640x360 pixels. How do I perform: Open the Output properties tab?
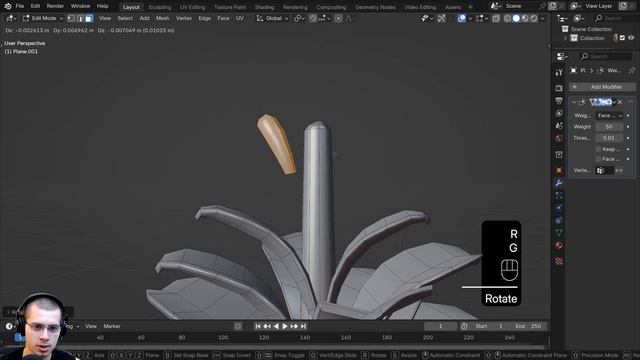(559, 100)
